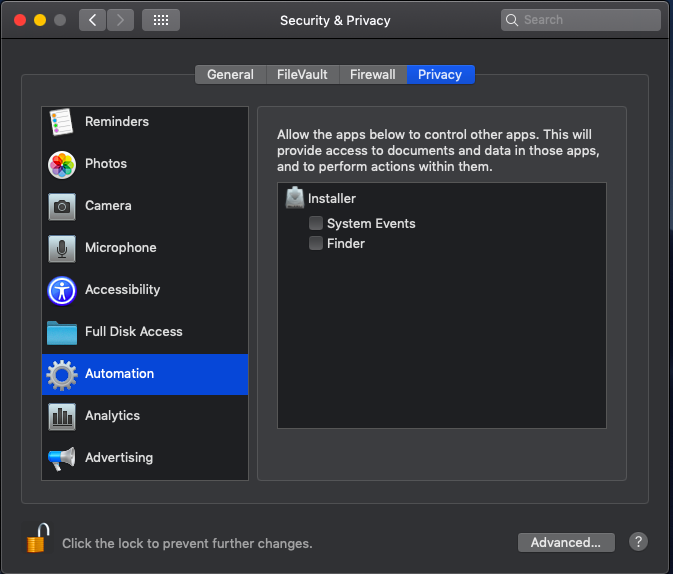Click the Advertising megaphone icon
The width and height of the screenshot is (673, 574).
click(62, 459)
